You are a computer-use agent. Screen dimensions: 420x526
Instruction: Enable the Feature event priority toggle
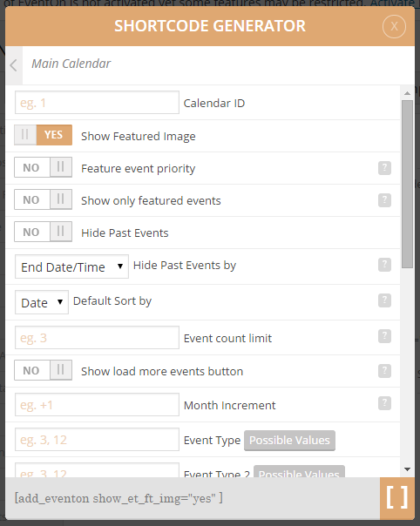pyautogui.click(x=43, y=167)
